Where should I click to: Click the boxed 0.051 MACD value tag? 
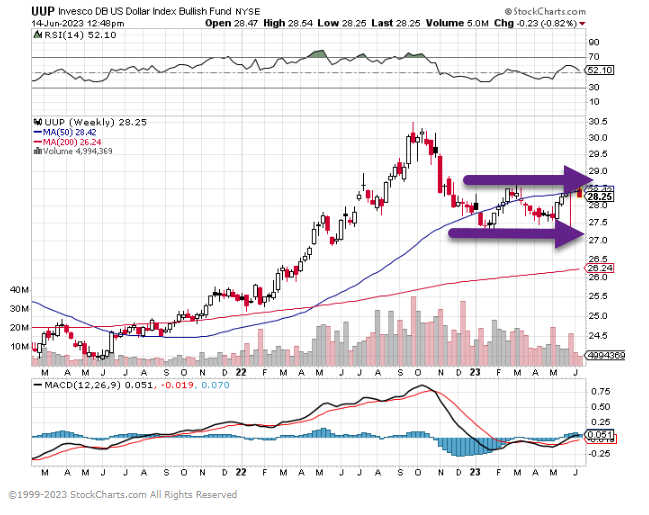pos(599,435)
